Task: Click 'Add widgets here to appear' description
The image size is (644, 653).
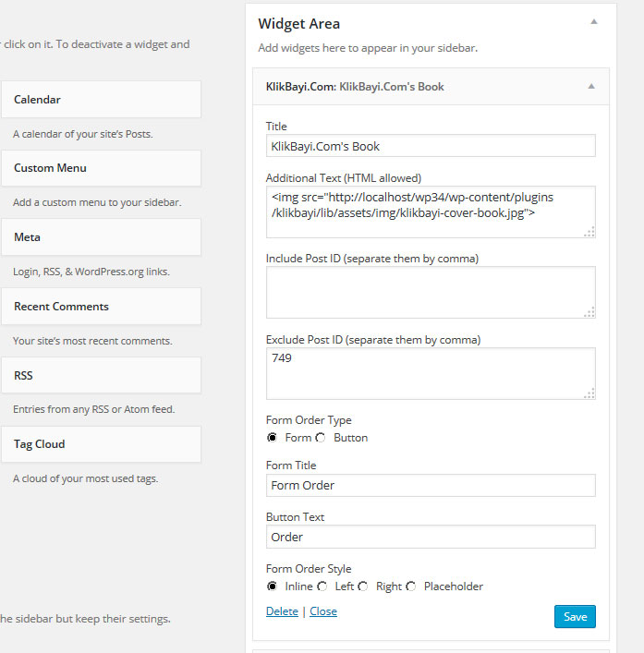Action: point(368,48)
